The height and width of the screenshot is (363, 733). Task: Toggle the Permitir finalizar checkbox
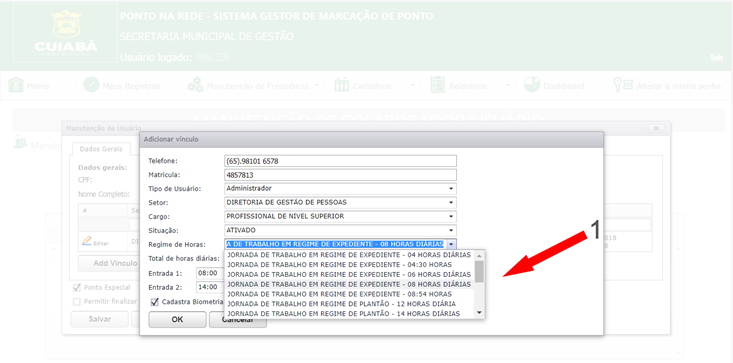click(77, 302)
